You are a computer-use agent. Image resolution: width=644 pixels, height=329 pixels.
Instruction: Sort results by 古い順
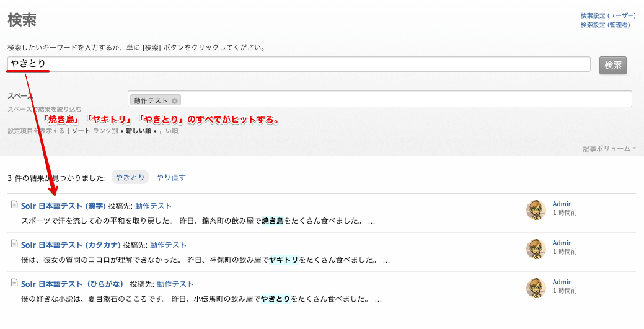[x=169, y=131]
